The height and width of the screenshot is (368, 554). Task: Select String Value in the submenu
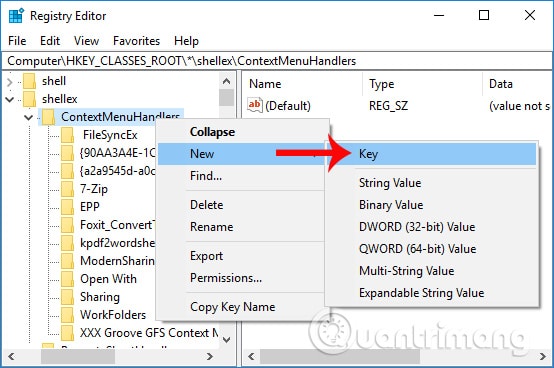pos(432,183)
